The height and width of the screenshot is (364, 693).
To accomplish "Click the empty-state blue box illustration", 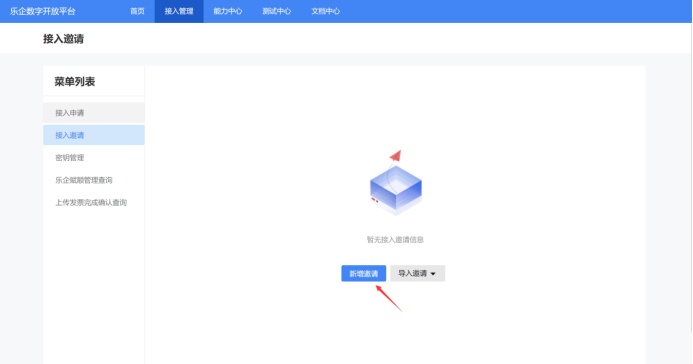I will tap(396, 190).
